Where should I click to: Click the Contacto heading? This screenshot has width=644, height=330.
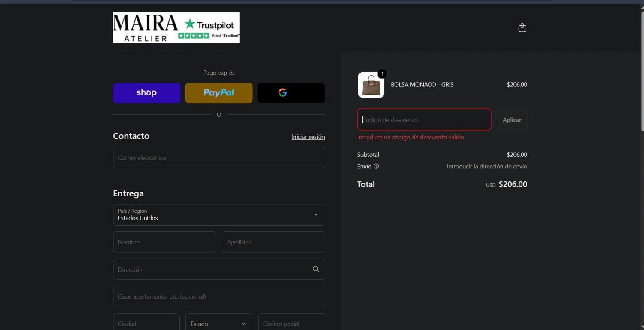pos(131,136)
